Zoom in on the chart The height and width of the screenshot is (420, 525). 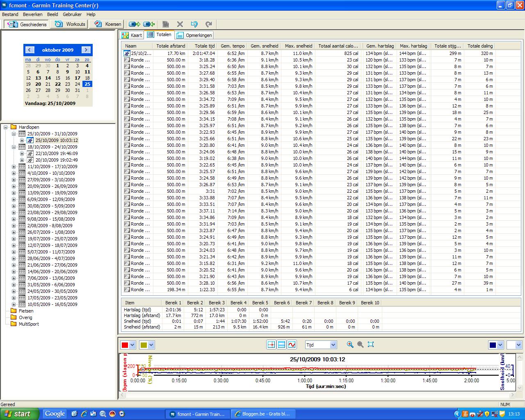[x=350, y=345]
